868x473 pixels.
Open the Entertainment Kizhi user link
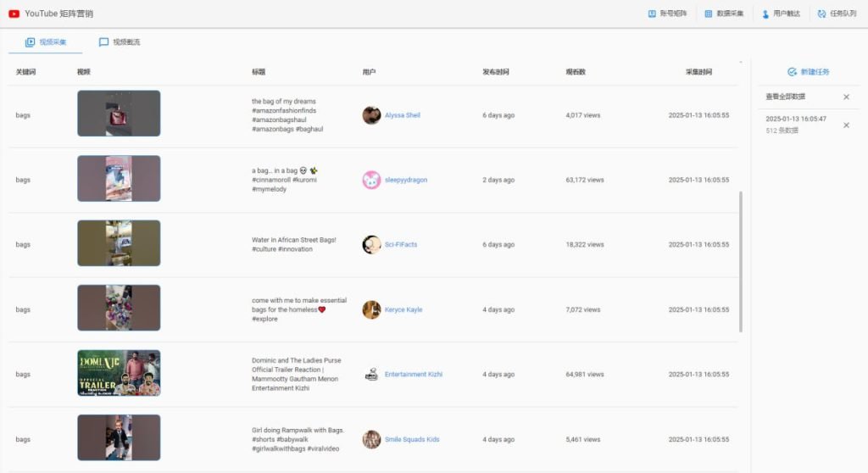[x=414, y=375]
